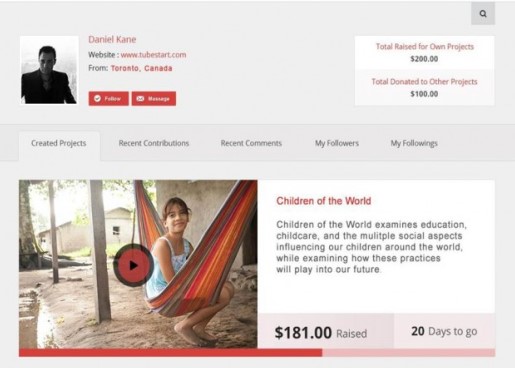515x368 pixels.
Task: Select the Toronto, Canada location link
Action: tap(141, 68)
